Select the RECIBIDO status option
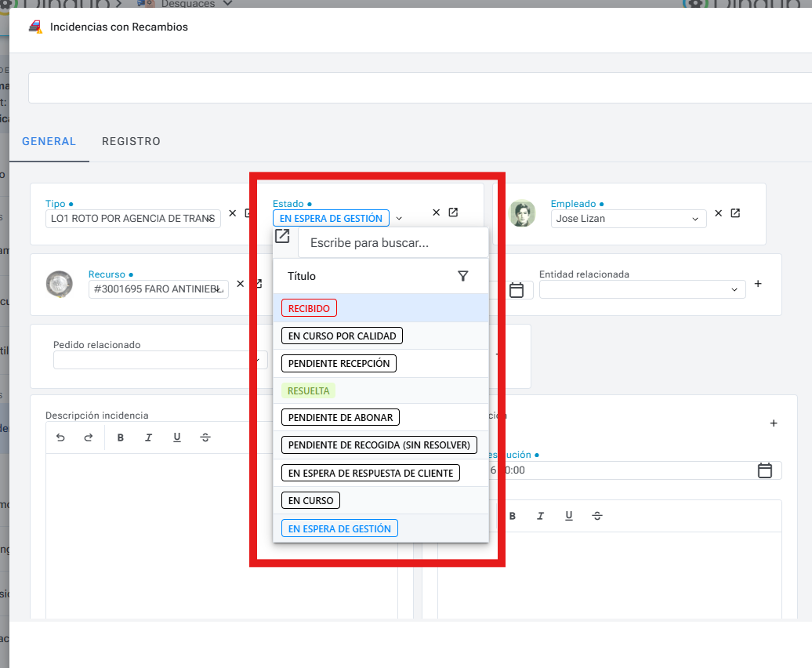 coord(309,308)
